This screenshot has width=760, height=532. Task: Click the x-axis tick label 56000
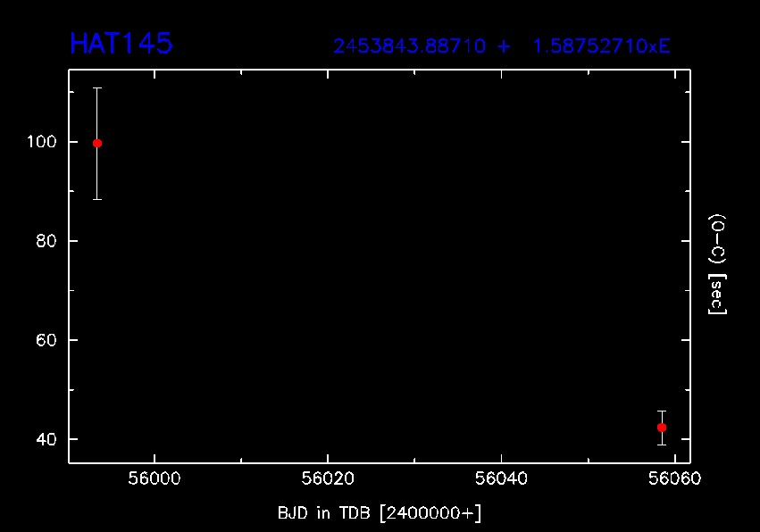point(154,479)
